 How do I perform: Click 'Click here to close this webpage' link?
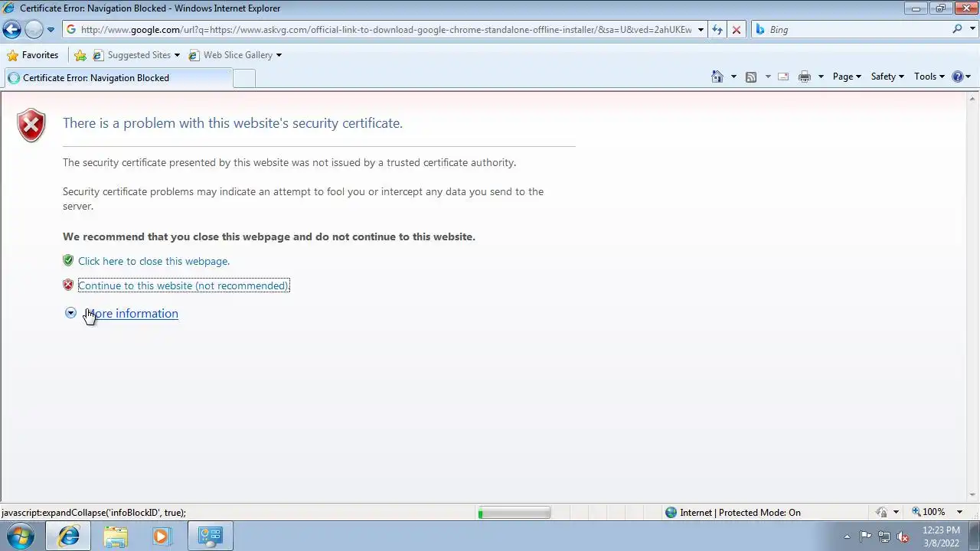(x=154, y=261)
